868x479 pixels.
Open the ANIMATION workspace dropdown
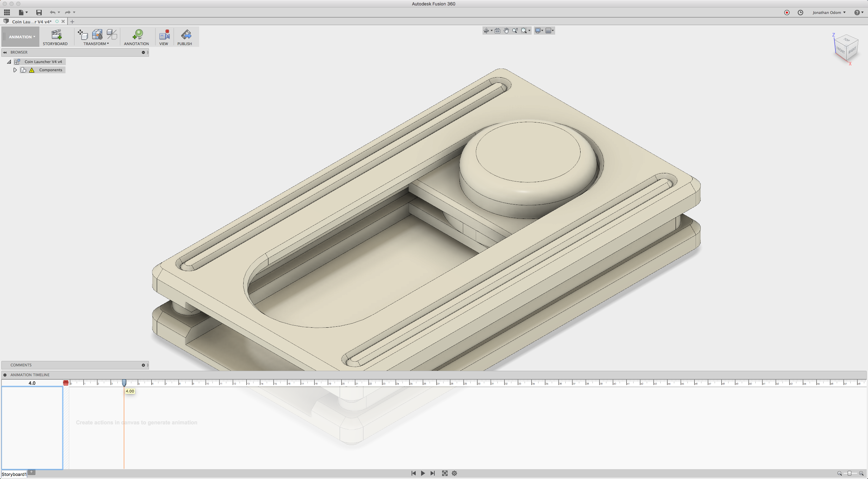(22, 37)
